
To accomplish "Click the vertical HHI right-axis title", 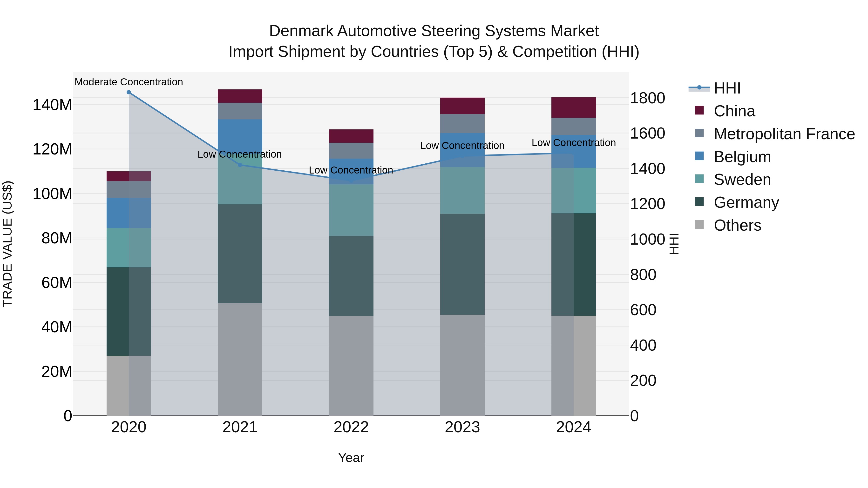I will pos(674,244).
